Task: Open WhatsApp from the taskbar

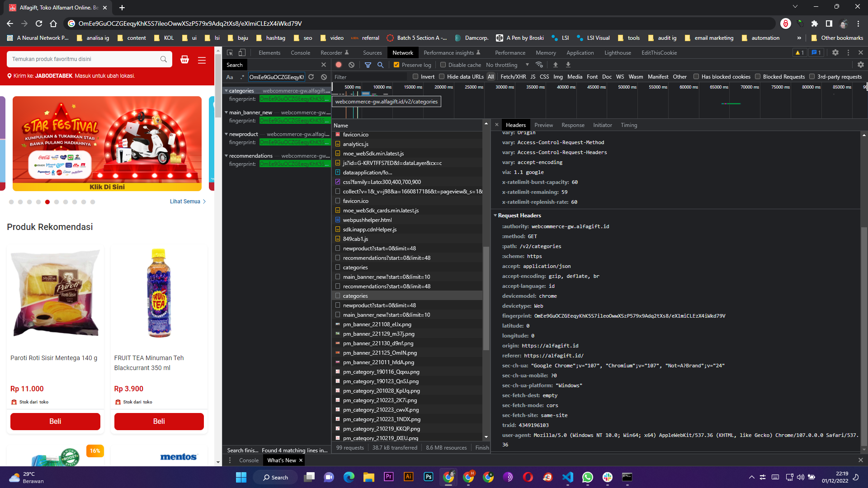Action: [588, 477]
